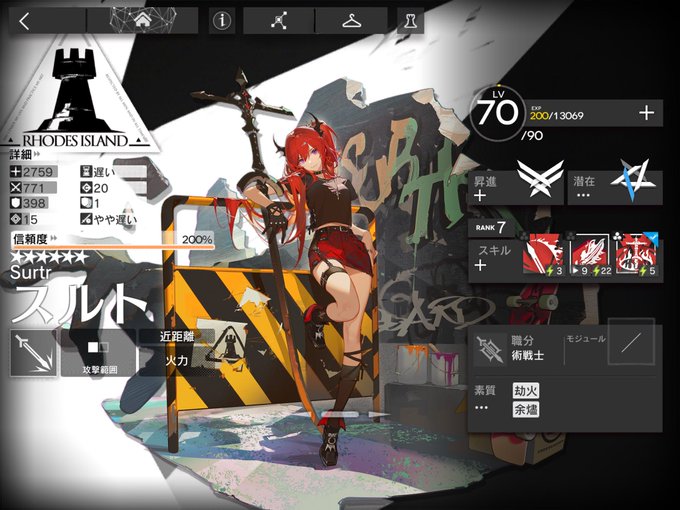Tap the defense stat 398
This screenshot has width=680, height=510.
[x=29, y=203]
